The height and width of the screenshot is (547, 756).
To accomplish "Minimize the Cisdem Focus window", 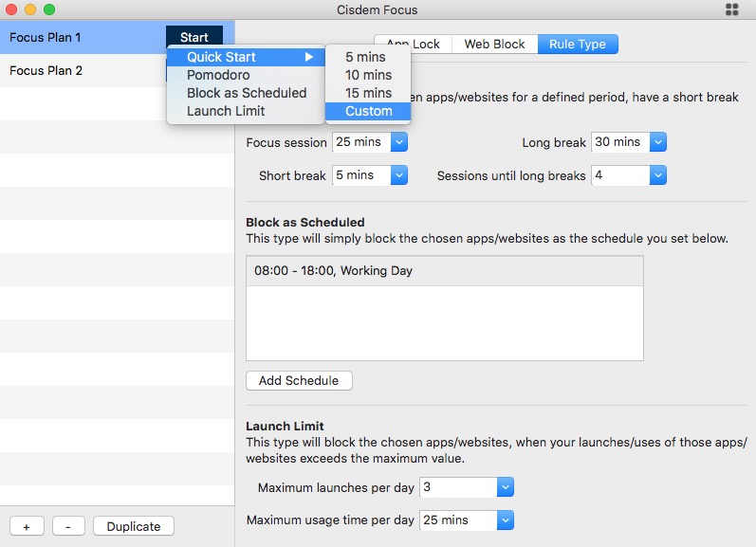I will [30, 9].
